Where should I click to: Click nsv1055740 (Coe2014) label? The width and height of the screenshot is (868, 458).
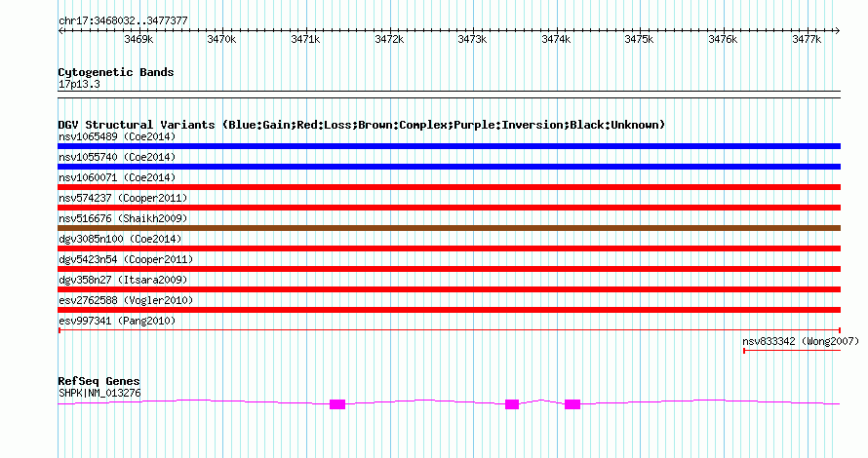117,157
